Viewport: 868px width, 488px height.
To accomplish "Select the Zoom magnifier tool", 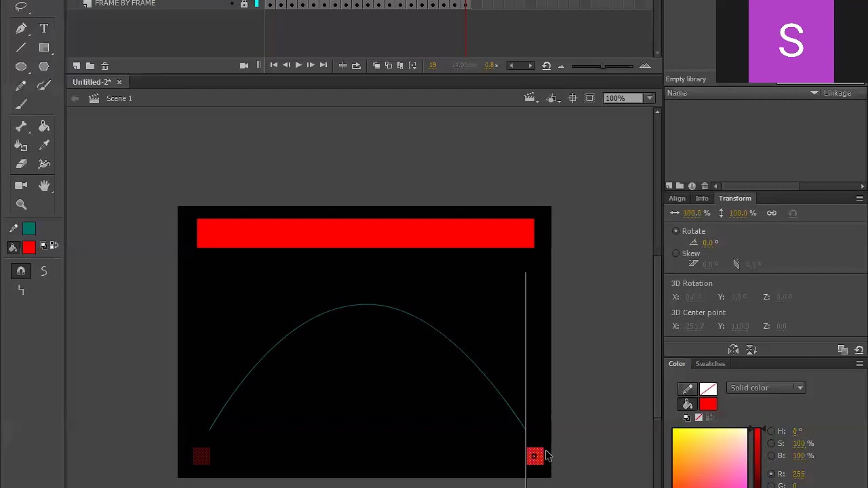I will (21, 204).
